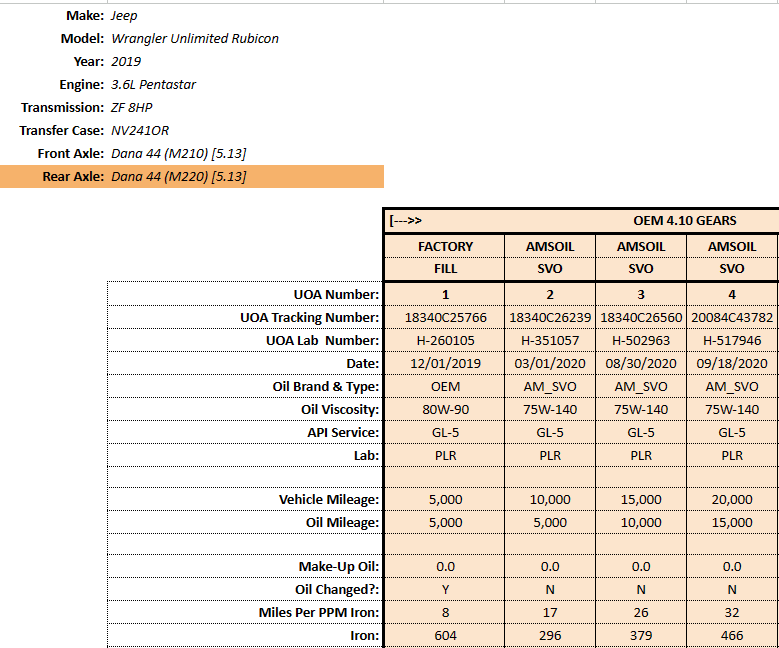The width and height of the screenshot is (779, 648).
Task: Click the iron value '604'
Action: pos(445,636)
